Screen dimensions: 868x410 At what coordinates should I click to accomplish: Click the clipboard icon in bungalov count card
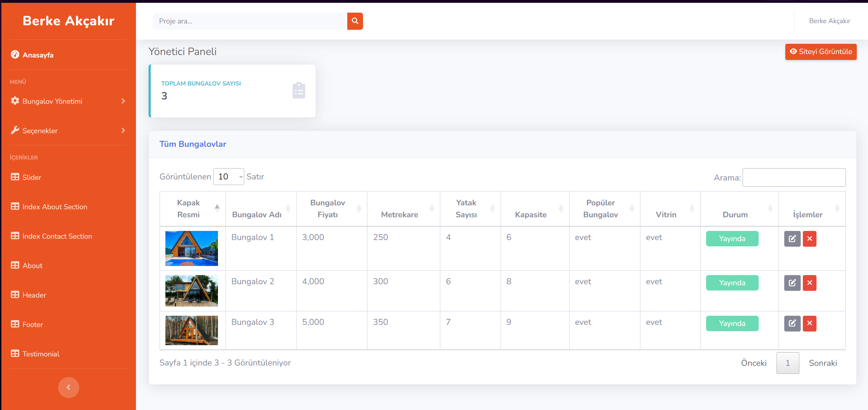coord(299,90)
